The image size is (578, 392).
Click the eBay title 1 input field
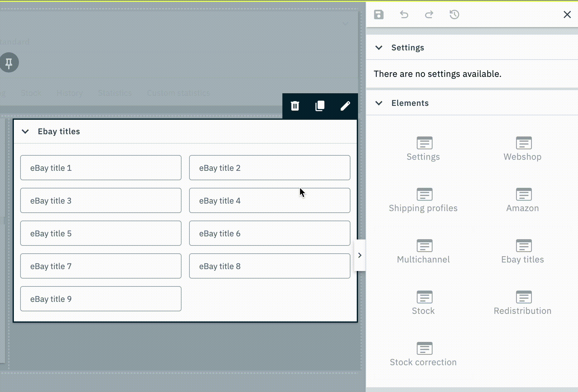[x=101, y=168]
